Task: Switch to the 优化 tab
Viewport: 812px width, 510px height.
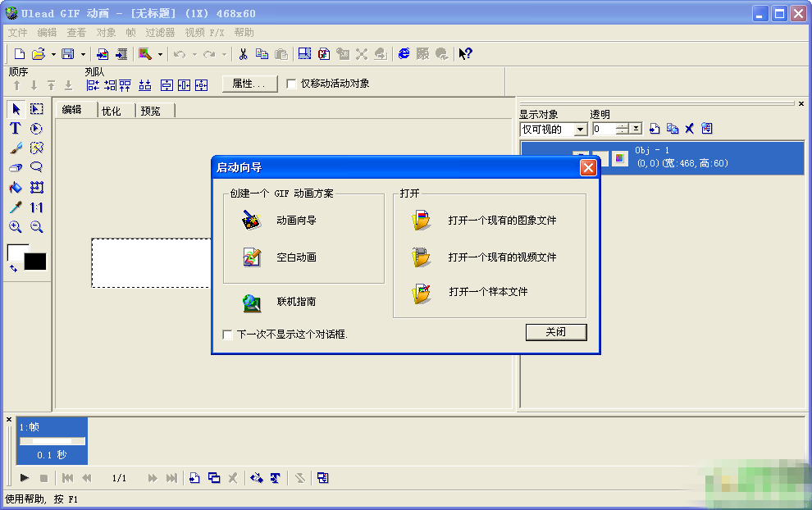Action: [112, 111]
